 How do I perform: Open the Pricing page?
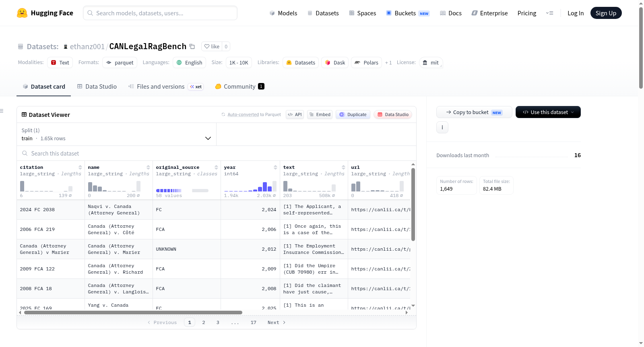527,13
